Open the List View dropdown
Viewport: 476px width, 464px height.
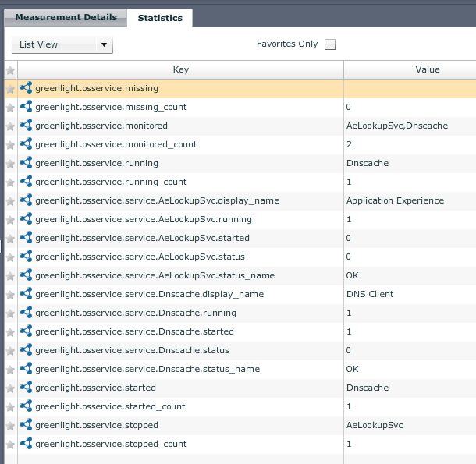pyautogui.click(x=62, y=45)
